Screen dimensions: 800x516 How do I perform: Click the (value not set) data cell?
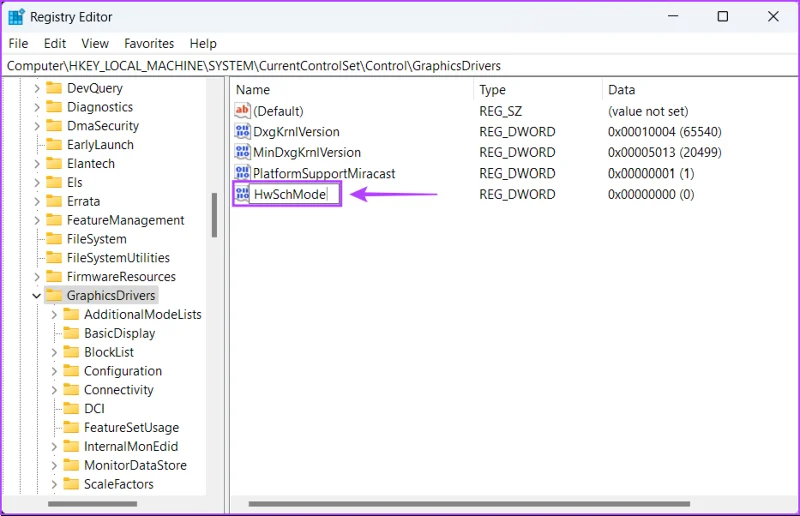coord(648,111)
